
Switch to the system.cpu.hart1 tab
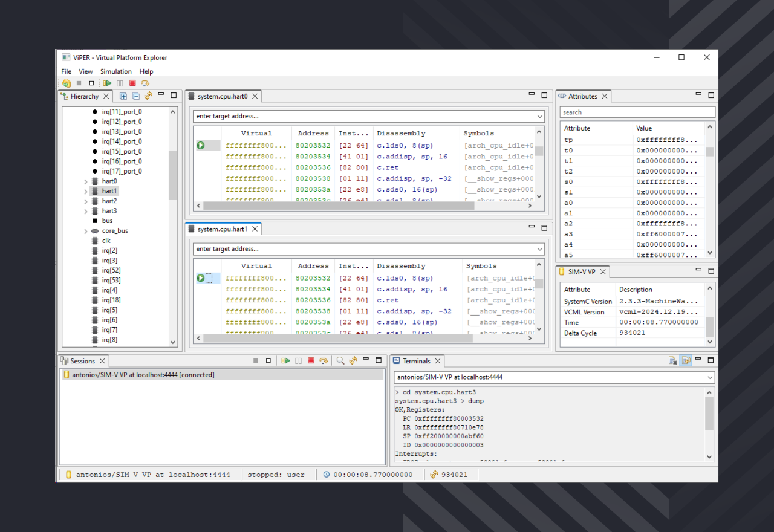224,229
